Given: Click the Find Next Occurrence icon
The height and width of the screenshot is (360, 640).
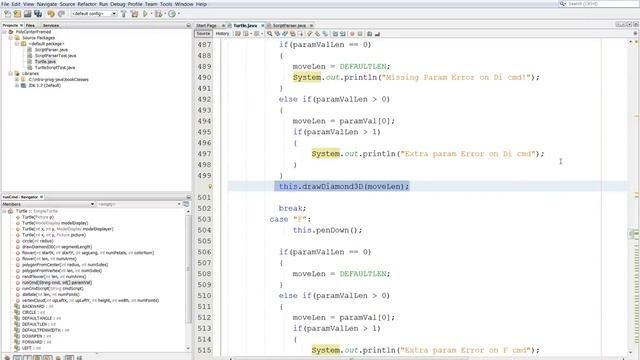Looking at the screenshot, I should [285, 34].
